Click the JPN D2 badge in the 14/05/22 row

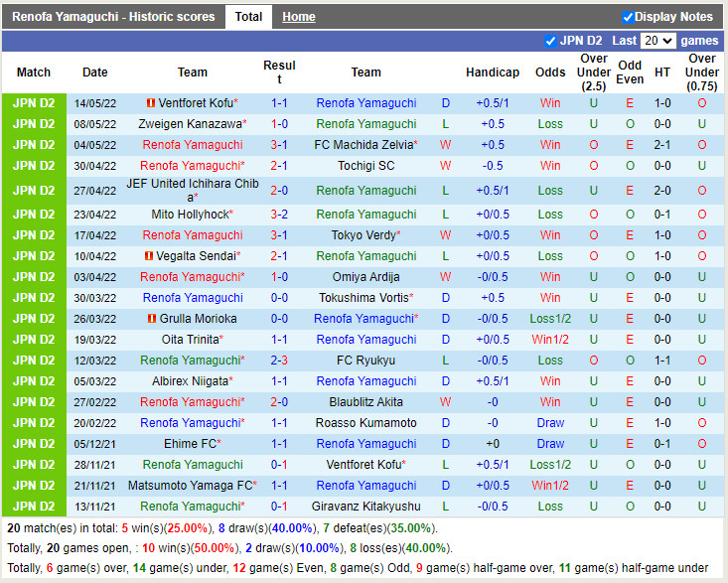34,103
